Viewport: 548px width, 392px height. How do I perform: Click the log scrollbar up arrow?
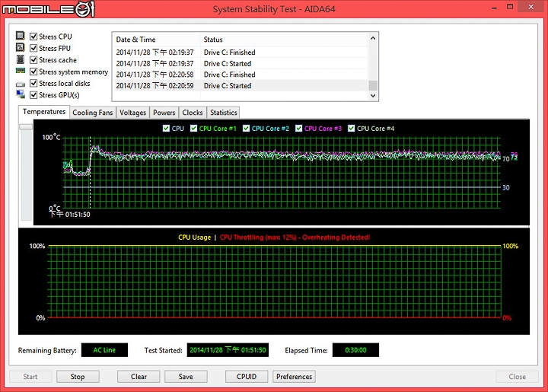tap(373, 38)
